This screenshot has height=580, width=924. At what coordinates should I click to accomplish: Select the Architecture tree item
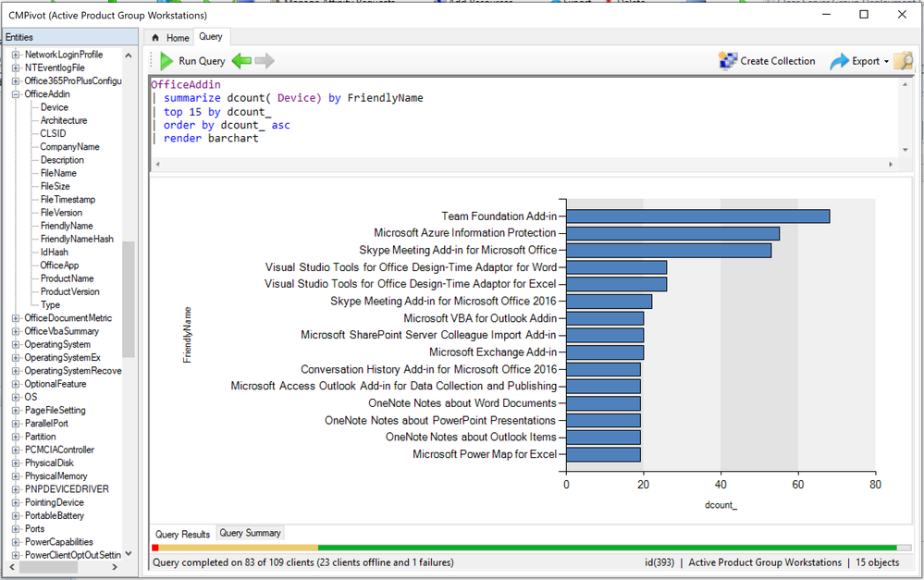point(64,120)
